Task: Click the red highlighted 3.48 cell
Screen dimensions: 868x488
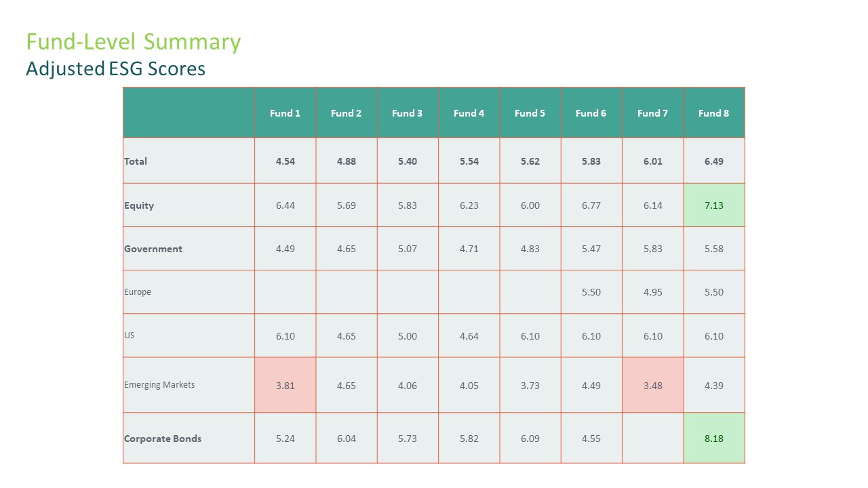Action: 652,385
